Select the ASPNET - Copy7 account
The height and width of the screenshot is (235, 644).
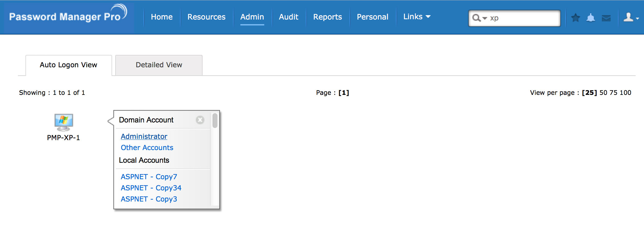[149, 177]
